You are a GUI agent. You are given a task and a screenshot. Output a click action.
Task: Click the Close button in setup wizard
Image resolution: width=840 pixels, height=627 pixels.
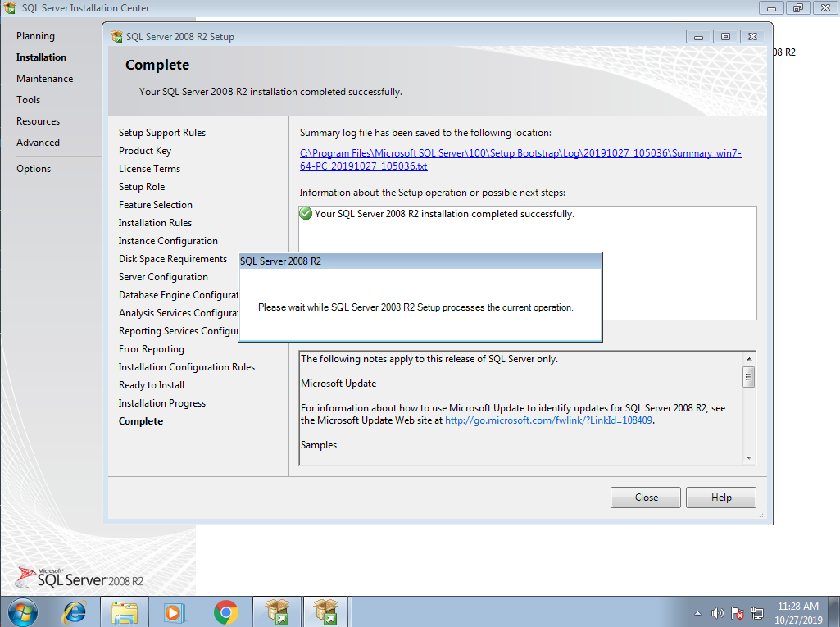coord(646,498)
